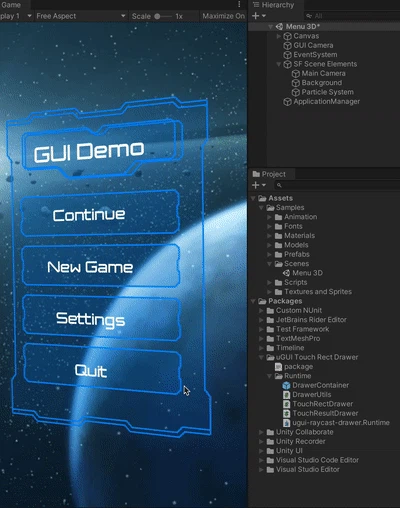Click the DrawerContainer prefab icon
Image resolution: width=400 pixels, height=508 pixels.
coord(286,385)
